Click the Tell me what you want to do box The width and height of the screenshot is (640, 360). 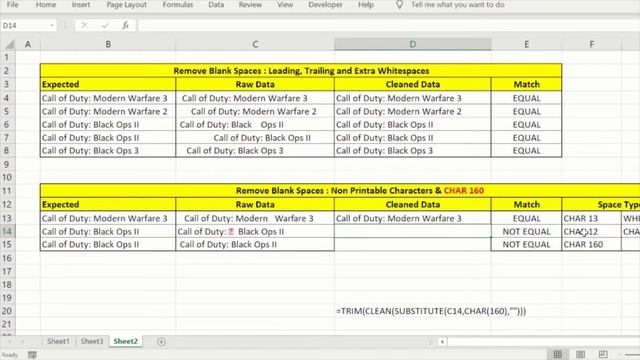(458, 5)
